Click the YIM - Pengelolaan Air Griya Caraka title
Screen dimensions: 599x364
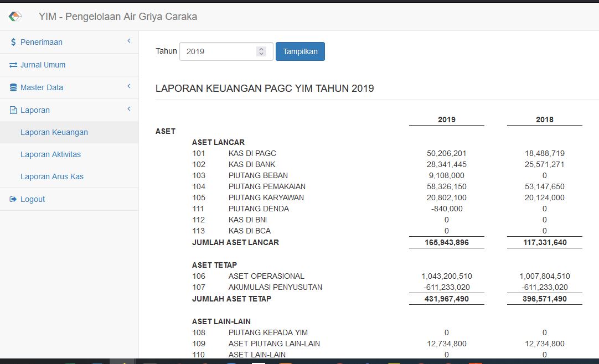pos(118,17)
